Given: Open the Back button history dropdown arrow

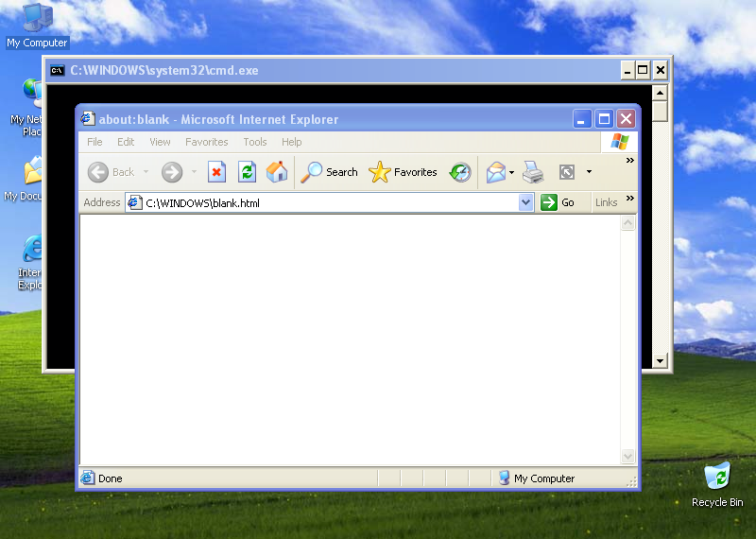Looking at the screenshot, I should (x=146, y=172).
